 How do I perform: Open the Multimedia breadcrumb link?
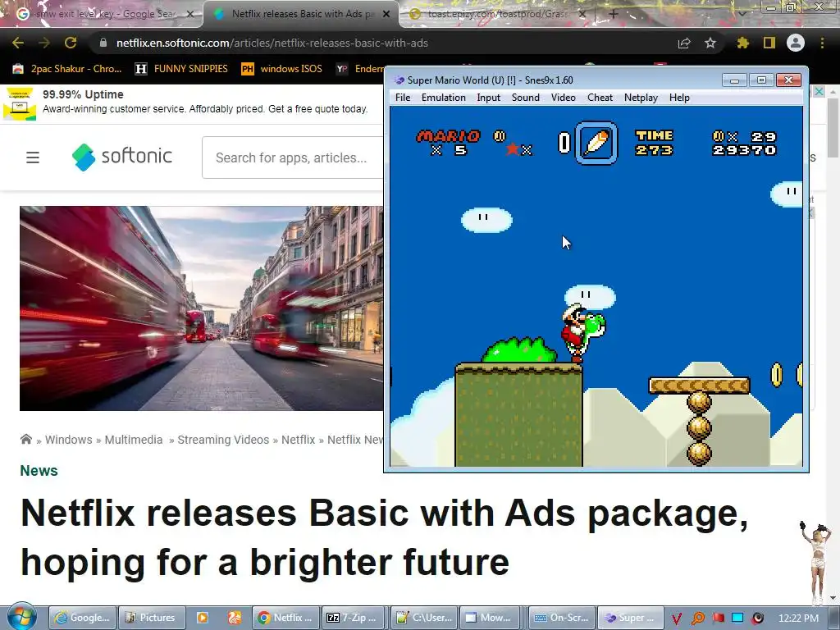(134, 440)
